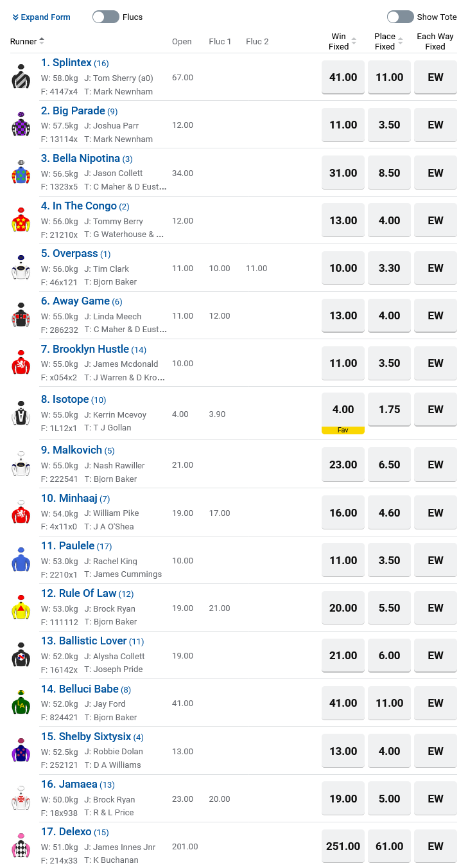Select Overpass place odds of 3.30
Screen dimensions: 468x868
coord(390,268)
